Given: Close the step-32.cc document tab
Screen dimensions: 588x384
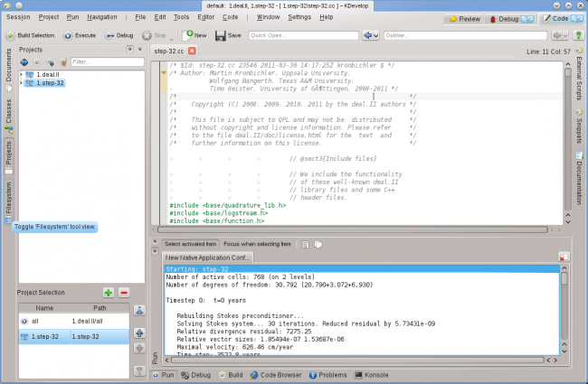Looking at the screenshot, I should [x=192, y=51].
